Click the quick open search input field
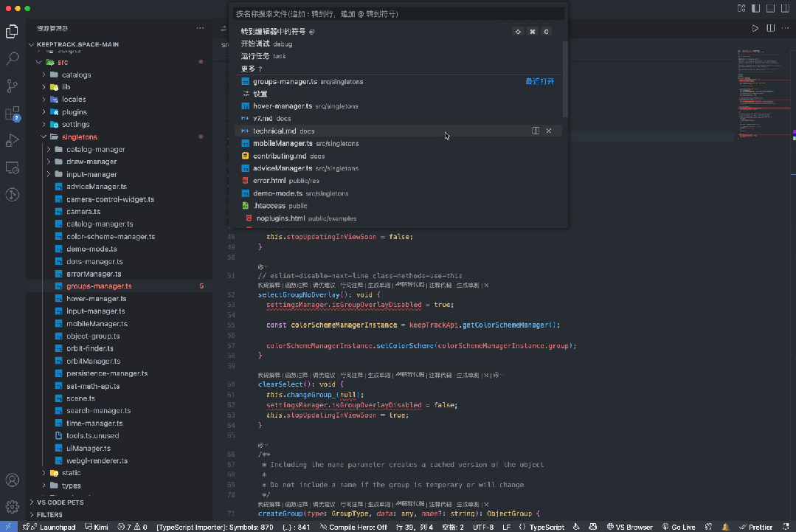 [x=398, y=14]
